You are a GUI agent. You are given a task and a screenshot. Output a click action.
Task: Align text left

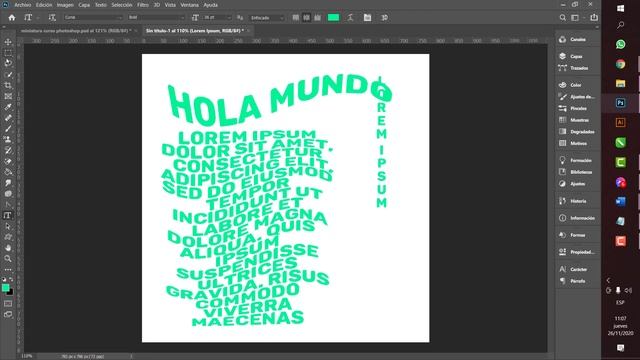pyautogui.click(x=296, y=18)
